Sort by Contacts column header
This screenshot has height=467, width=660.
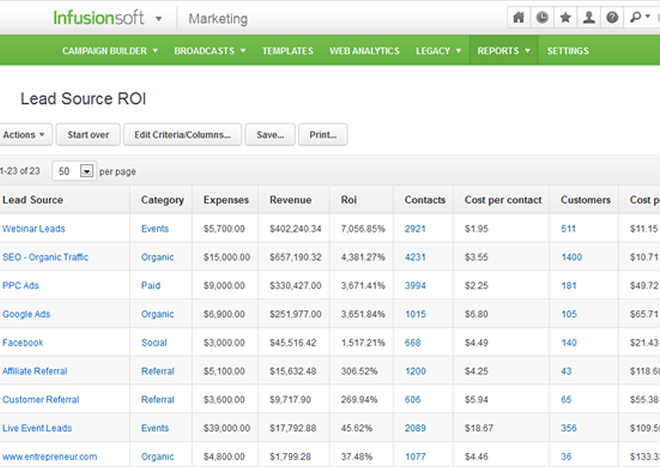click(x=425, y=200)
